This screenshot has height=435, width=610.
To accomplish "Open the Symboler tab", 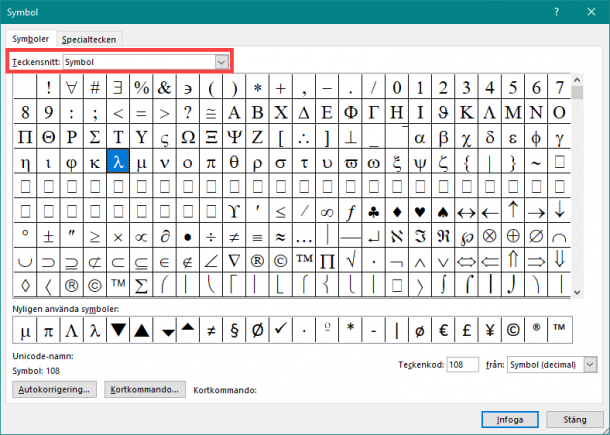I will [30, 39].
